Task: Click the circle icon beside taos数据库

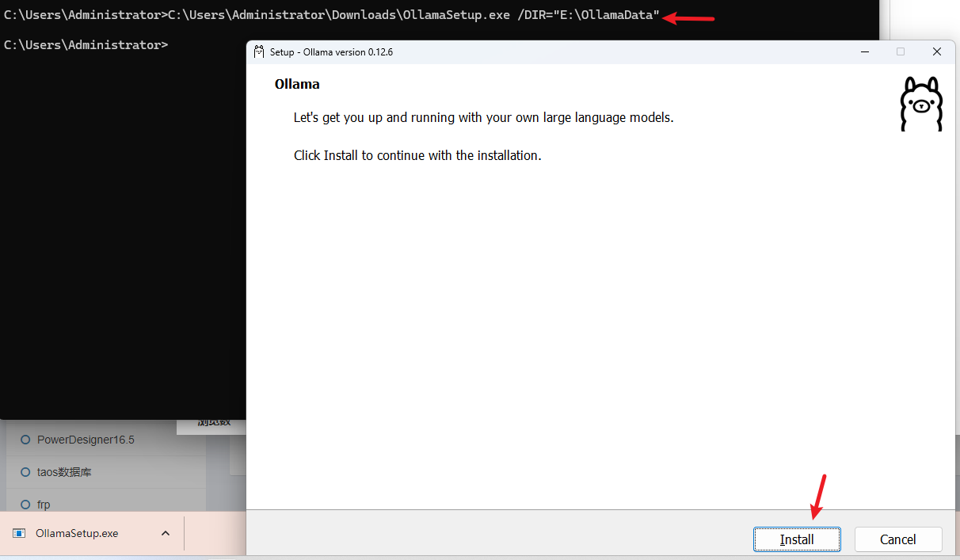Action: 25,472
